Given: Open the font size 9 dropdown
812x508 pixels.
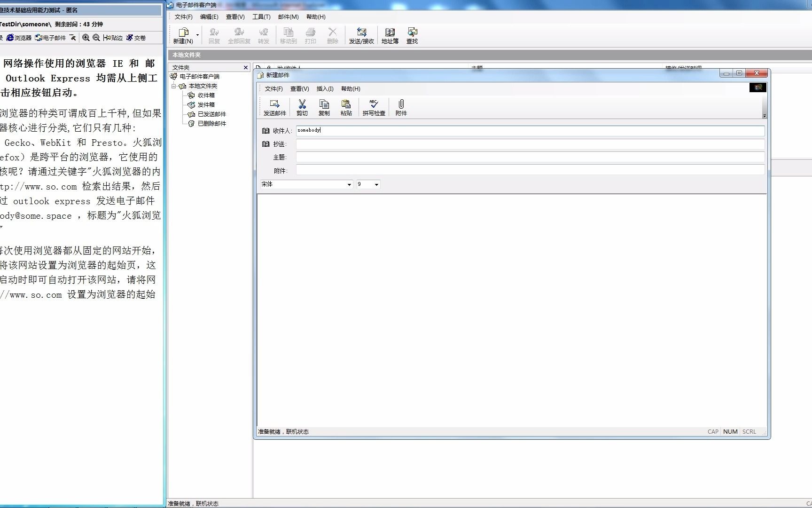Looking at the screenshot, I should click(x=376, y=184).
